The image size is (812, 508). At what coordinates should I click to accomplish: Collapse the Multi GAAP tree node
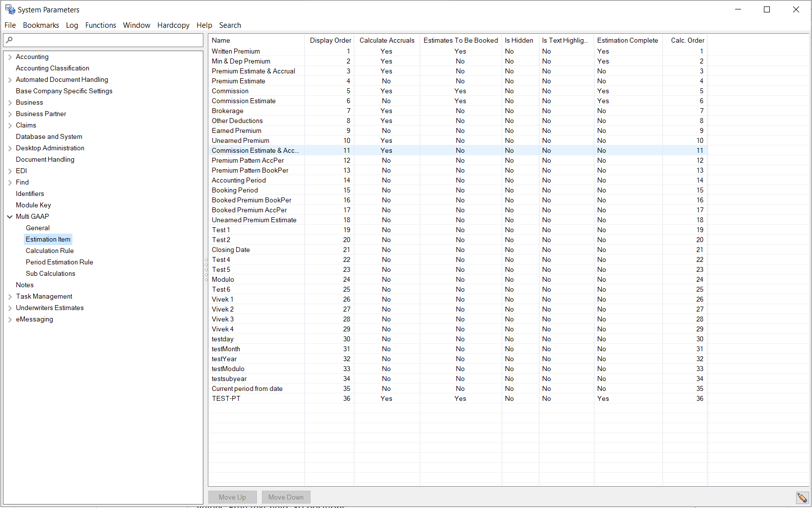[x=10, y=216]
